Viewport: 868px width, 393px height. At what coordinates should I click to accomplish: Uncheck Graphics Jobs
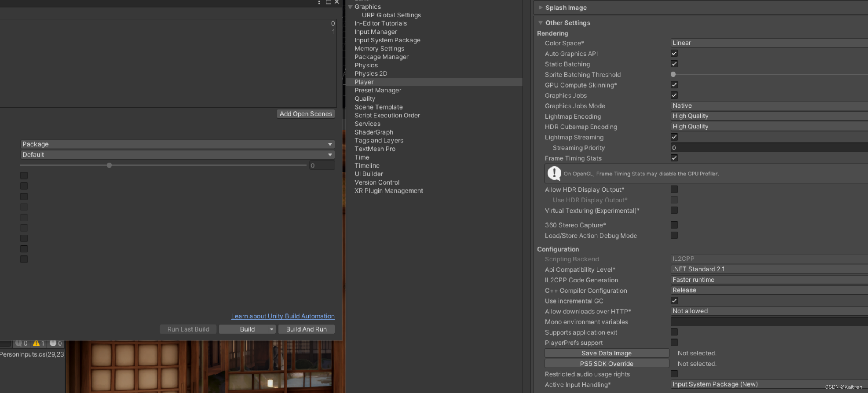coord(674,96)
